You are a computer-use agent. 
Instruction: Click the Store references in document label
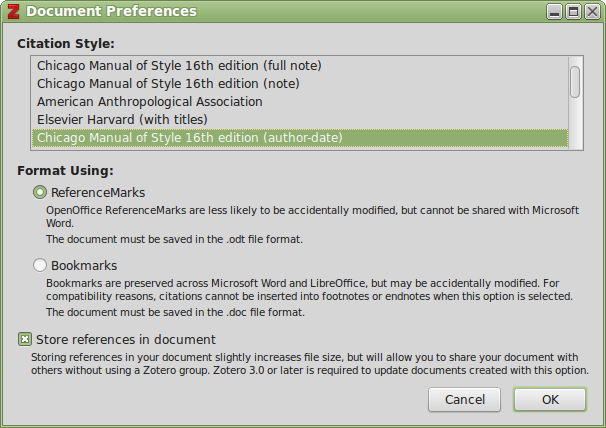(126, 339)
